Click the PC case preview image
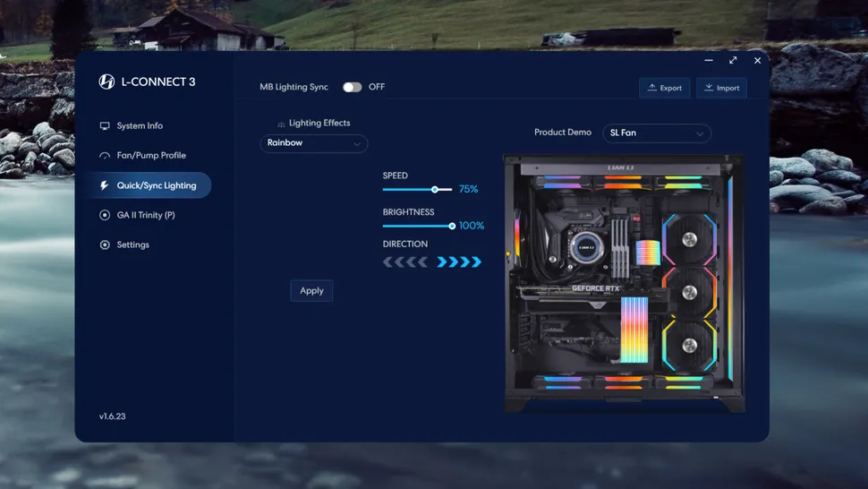This screenshot has height=489, width=868. (624, 283)
